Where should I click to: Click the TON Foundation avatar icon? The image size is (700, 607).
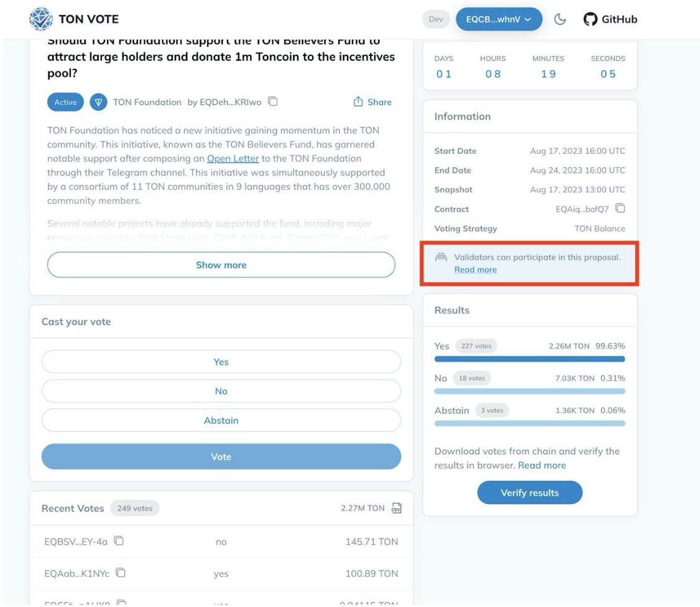pyautogui.click(x=98, y=102)
